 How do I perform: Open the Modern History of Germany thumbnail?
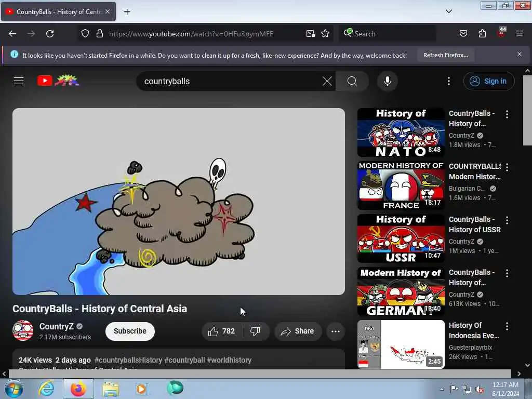point(401,291)
